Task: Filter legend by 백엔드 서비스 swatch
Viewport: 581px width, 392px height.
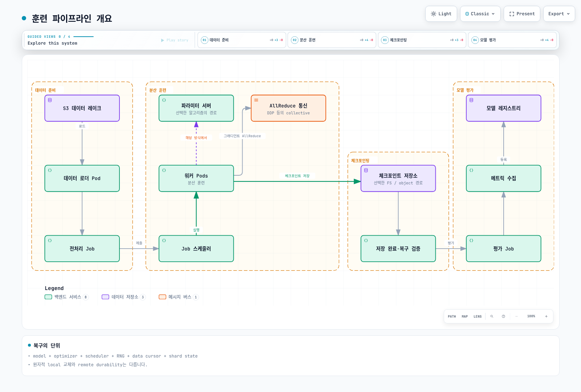Action: pyautogui.click(x=48, y=297)
